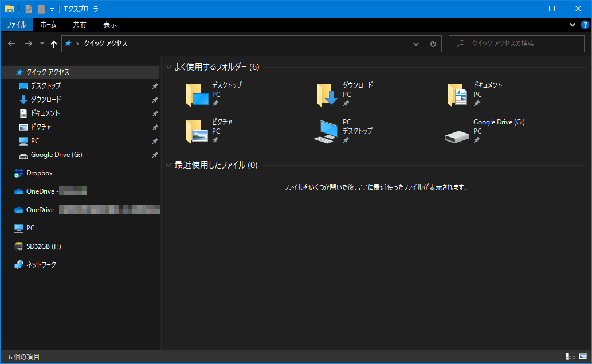592x364 pixels.
Task: Open the address bar history dropdown
Action: pyautogui.click(x=416, y=44)
